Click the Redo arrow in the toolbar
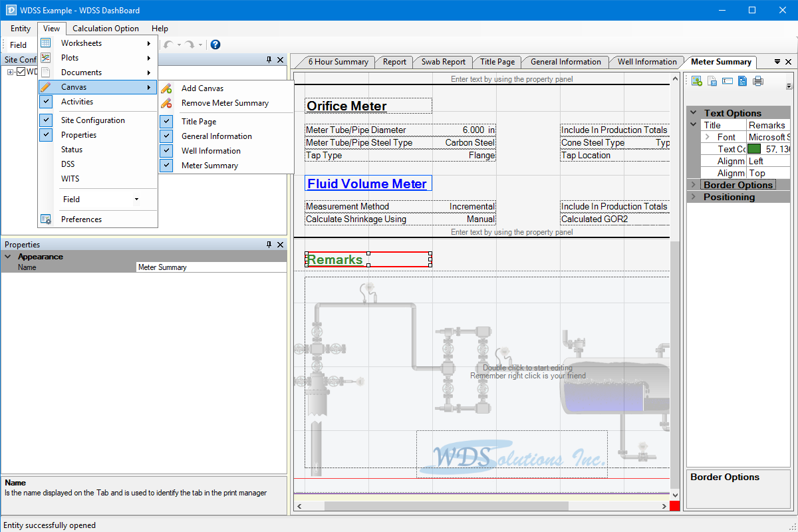This screenshot has width=798, height=532. tap(190, 45)
